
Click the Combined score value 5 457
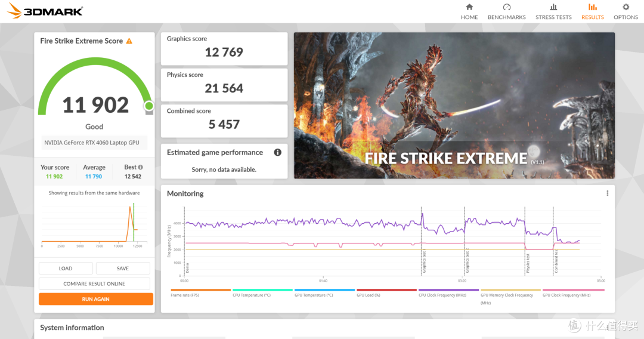(x=224, y=125)
